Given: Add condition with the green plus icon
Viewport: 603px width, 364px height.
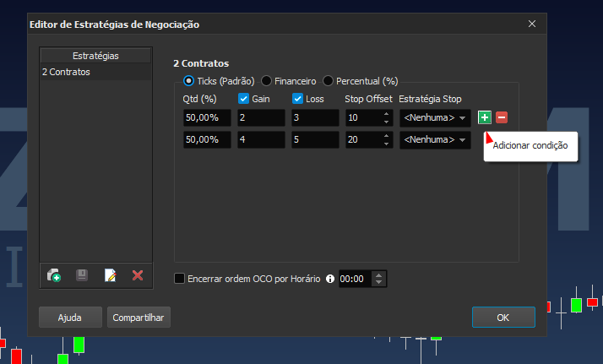Looking at the screenshot, I should coord(485,117).
